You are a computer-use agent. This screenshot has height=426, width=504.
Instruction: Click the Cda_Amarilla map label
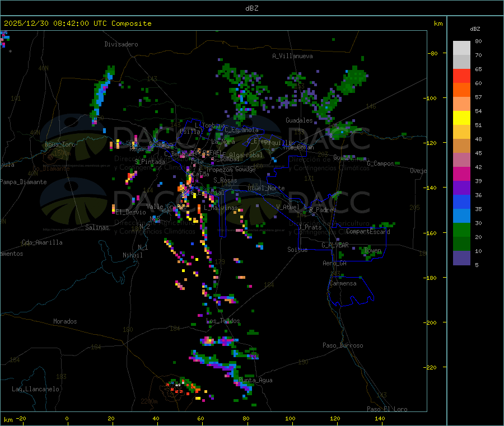(x=42, y=242)
